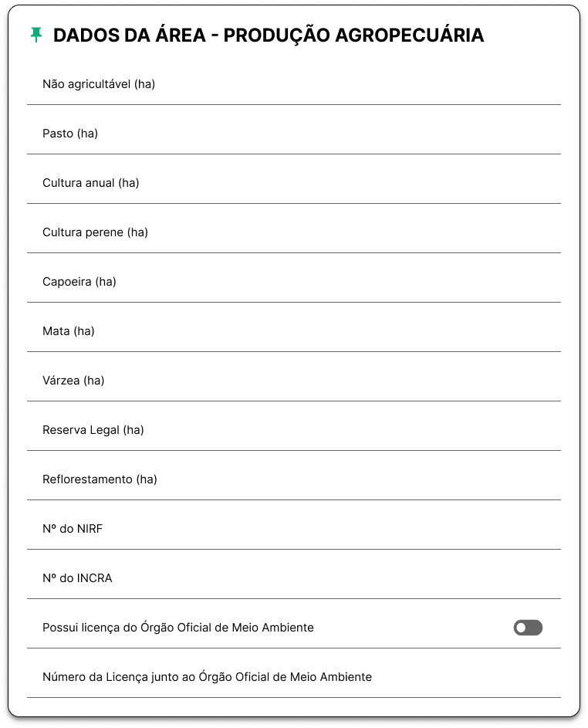Click the Cultura perene (ha) label
The width and height of the screenshot is (588, 728).
coord(95,232)
